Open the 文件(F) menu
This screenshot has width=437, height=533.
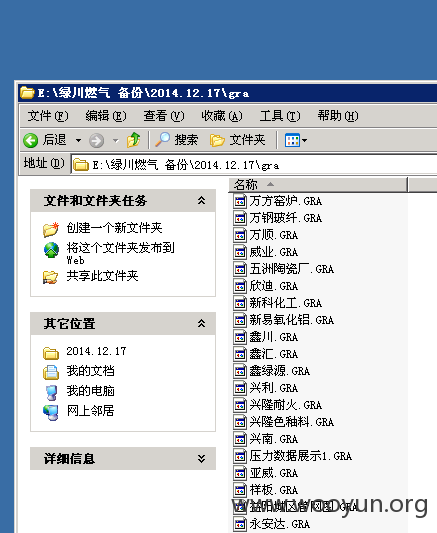click(48, 116)
